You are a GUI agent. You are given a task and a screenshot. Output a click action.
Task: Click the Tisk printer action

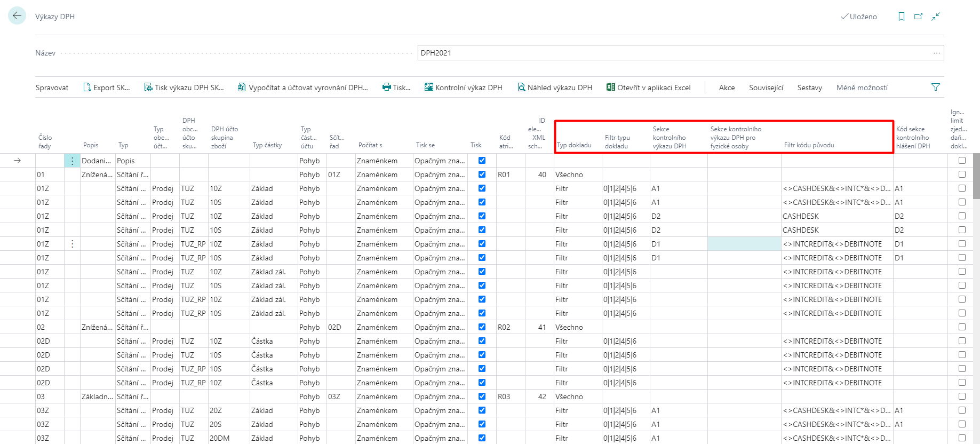pos(396,88)
